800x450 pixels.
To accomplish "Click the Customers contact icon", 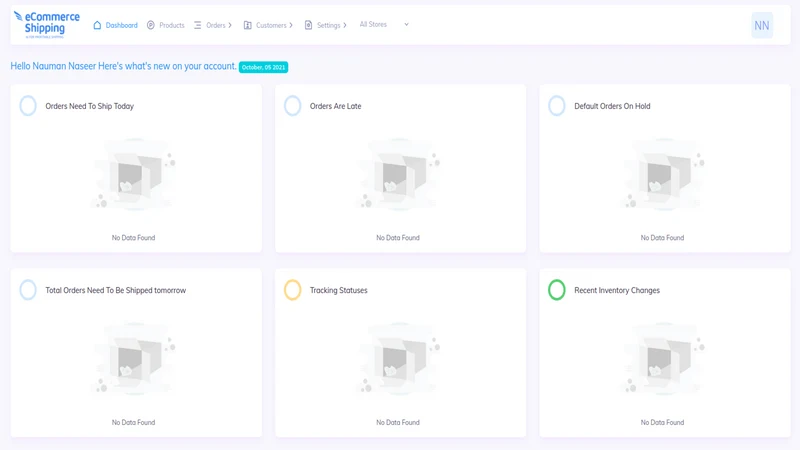I will pos(247,25).
